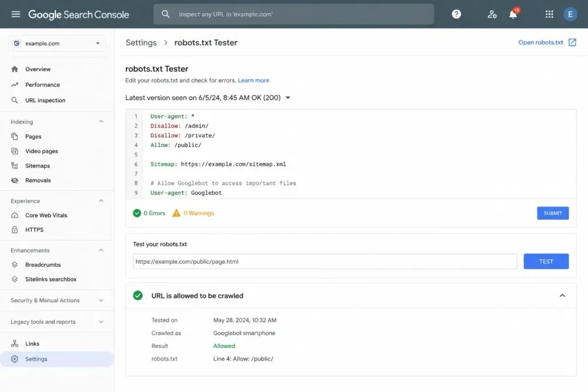Select Sitemaps in the sidebar
588x392 pixels.
click(x=37, y=166)
